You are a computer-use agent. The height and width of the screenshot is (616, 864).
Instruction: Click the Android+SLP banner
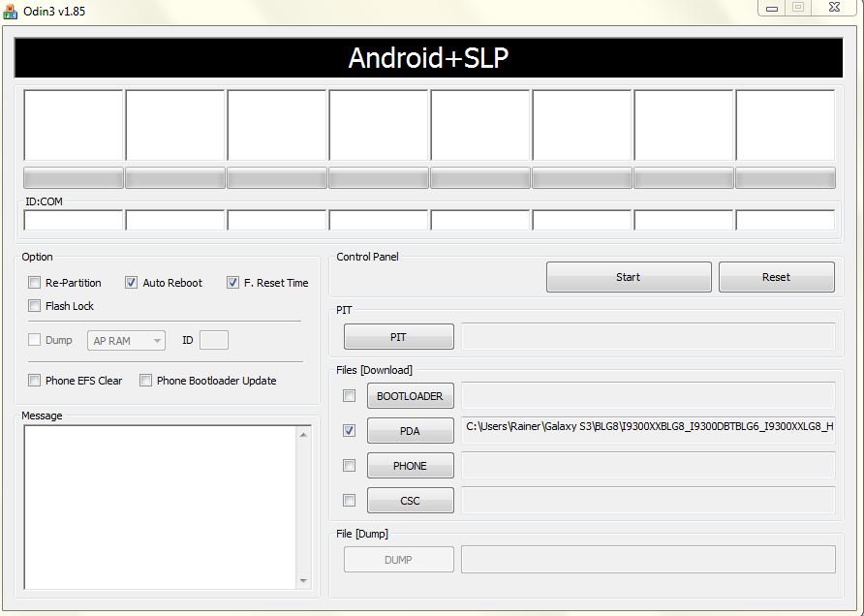pyautogui.click(x=429, y=58)
